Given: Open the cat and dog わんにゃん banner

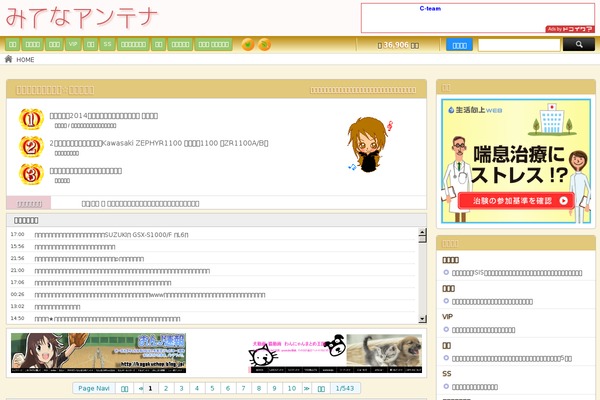Looking at the screenshot, I should pos(335,353).
